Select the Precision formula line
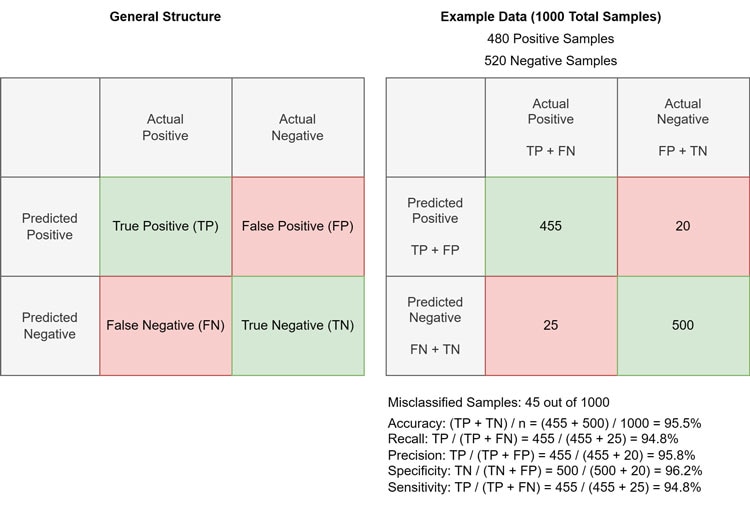 (x=543, y=455)
